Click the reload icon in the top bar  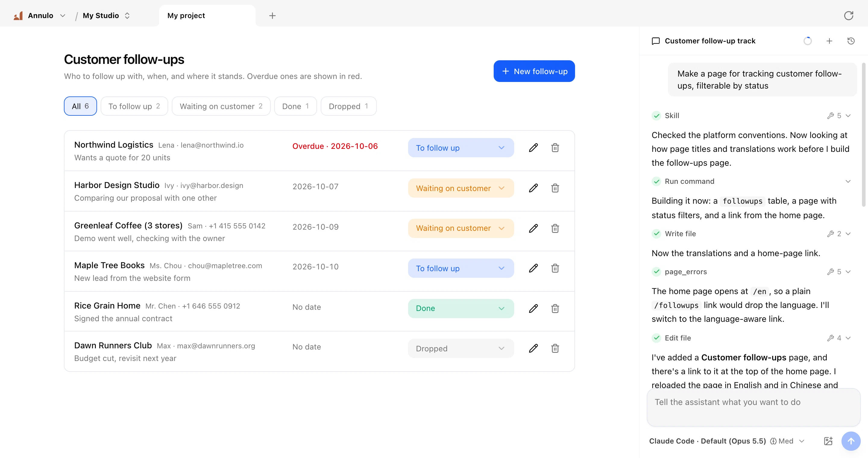[848, 15]
